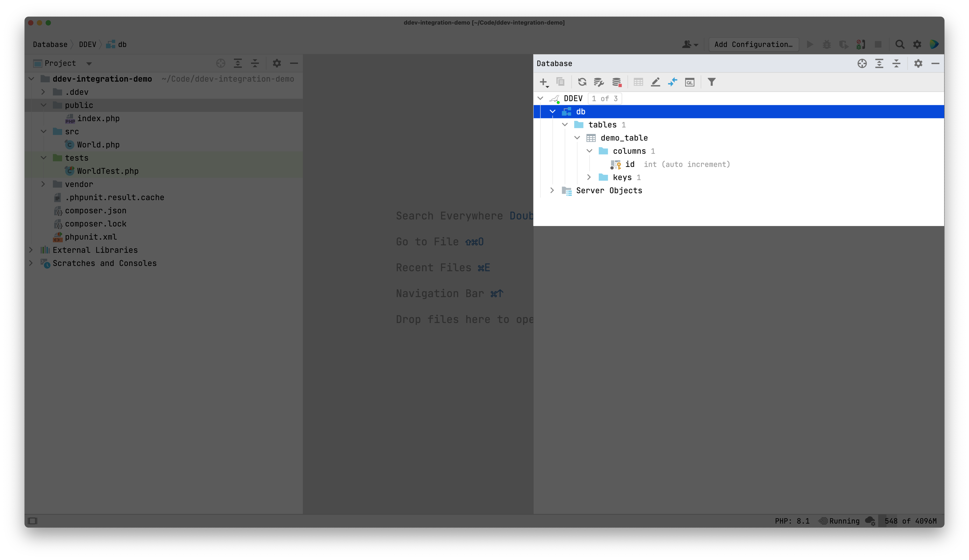The height and width of the screenshot is (560, 969).
Task: Click the DDEV Running status indicator
Action: click(x=839, y=521)
